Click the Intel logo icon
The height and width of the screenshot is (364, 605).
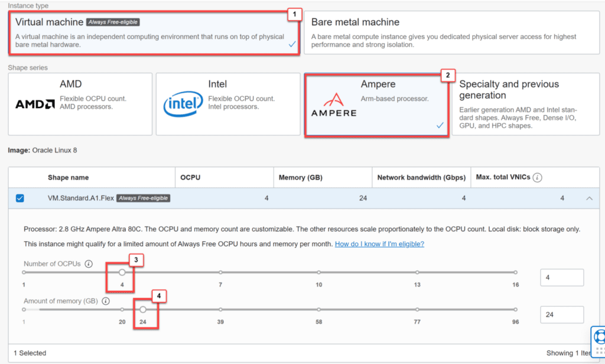point(183,105)
